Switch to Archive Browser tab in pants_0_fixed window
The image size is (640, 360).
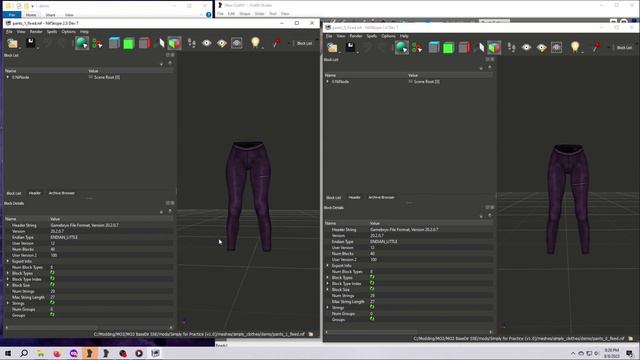click(381, 198)
